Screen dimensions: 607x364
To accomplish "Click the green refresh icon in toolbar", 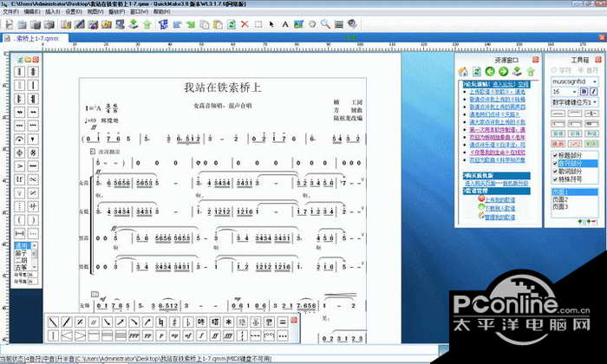I will 232,24.
